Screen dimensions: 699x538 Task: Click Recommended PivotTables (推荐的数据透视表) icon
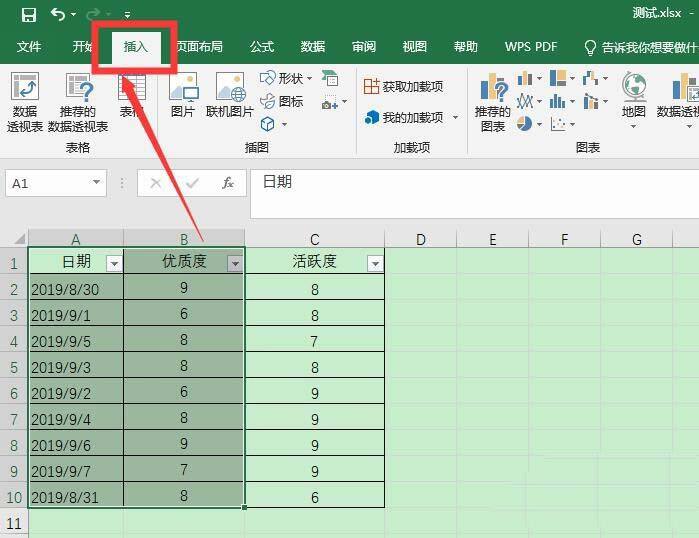(x=78, y=101)
